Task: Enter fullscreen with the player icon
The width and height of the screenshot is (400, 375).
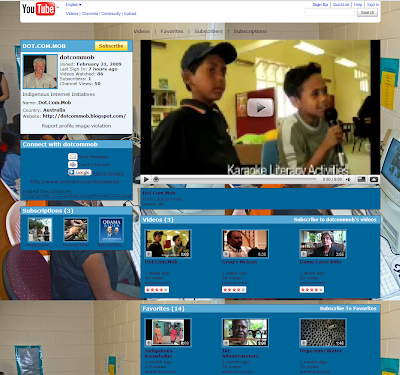Action: [374, 179]
